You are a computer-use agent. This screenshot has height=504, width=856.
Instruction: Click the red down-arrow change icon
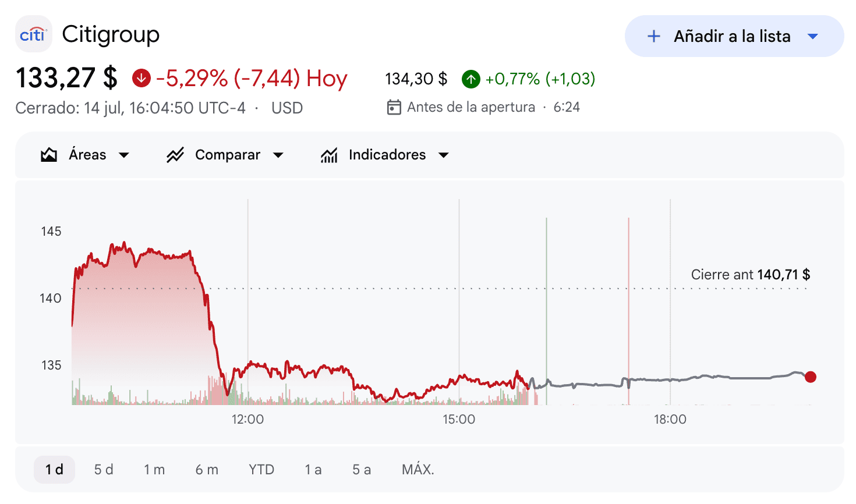142,78
